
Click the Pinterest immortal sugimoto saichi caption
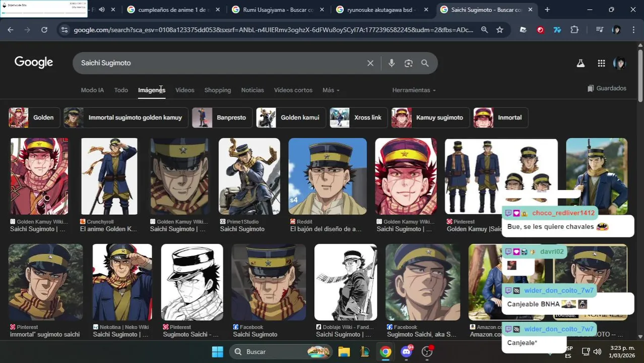(x=45, y=334)
